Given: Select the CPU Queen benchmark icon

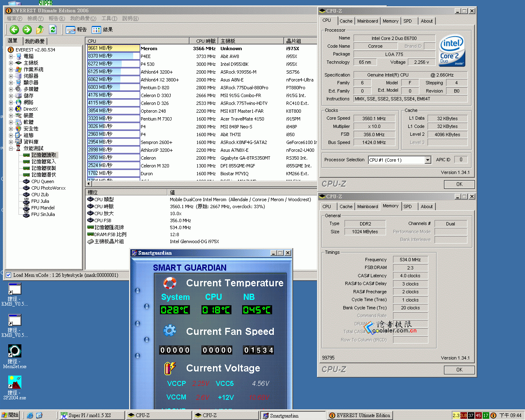Looking at the screenshot, I should [x=26, y=181].
